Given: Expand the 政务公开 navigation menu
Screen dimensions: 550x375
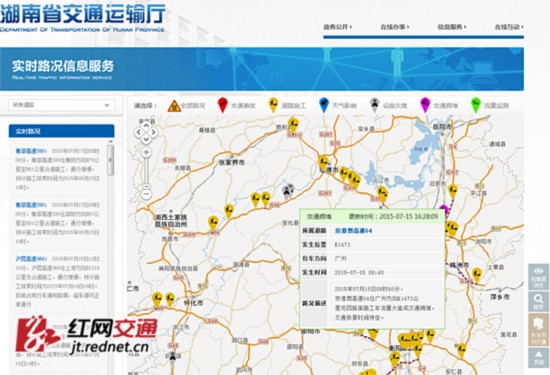Looking at the screenshot, I should click(x=337, y=27).
